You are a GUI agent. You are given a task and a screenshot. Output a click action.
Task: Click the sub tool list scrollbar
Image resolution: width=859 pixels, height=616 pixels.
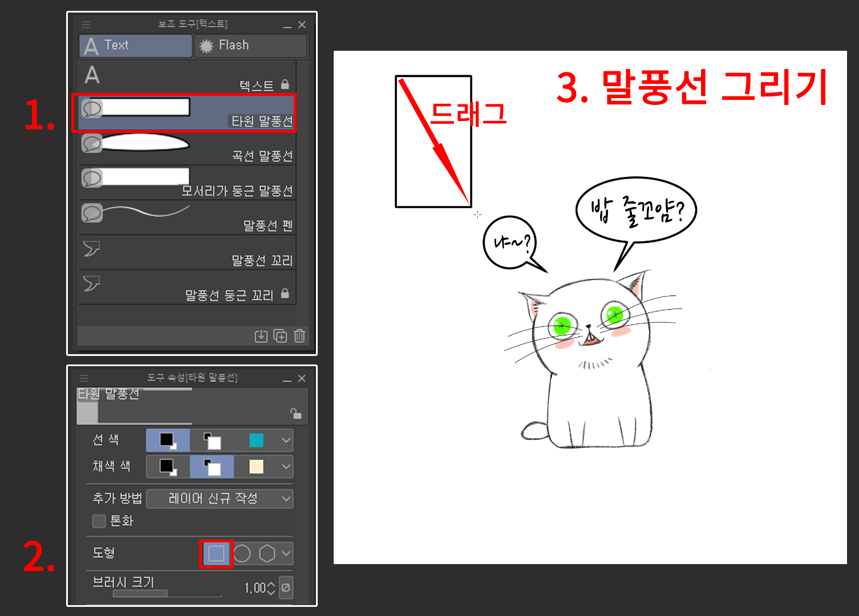tap(302, 193)
